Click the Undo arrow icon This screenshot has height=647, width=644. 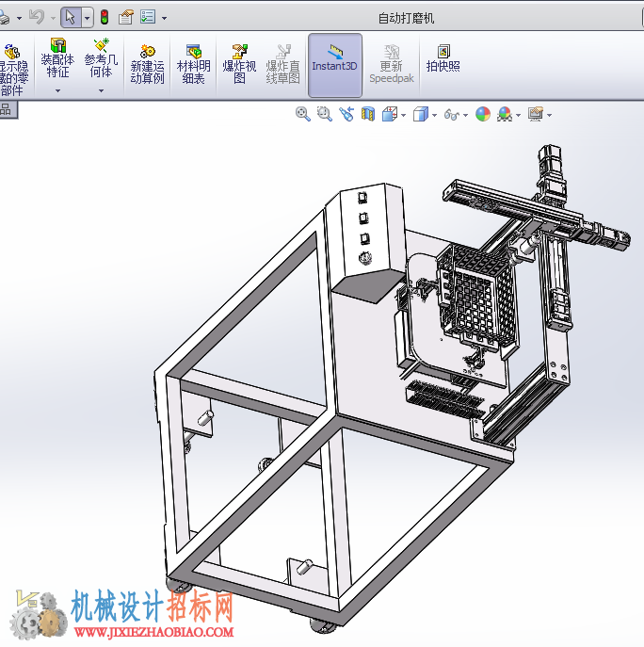click(37, 17)
